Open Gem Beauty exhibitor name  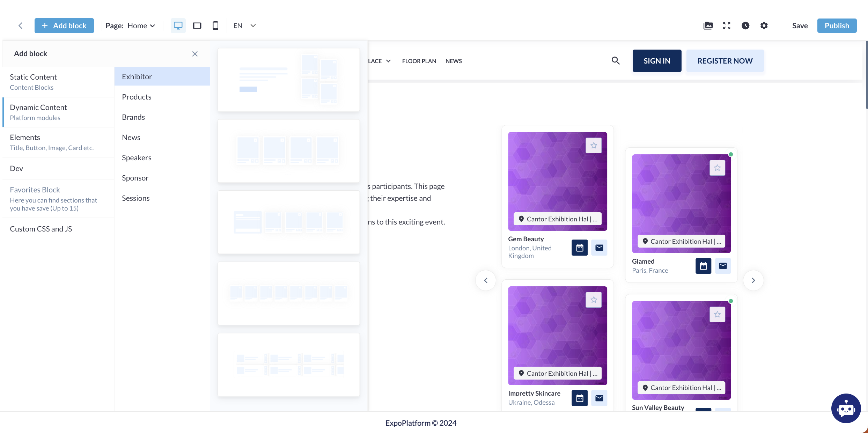click(x=526, y=239)
